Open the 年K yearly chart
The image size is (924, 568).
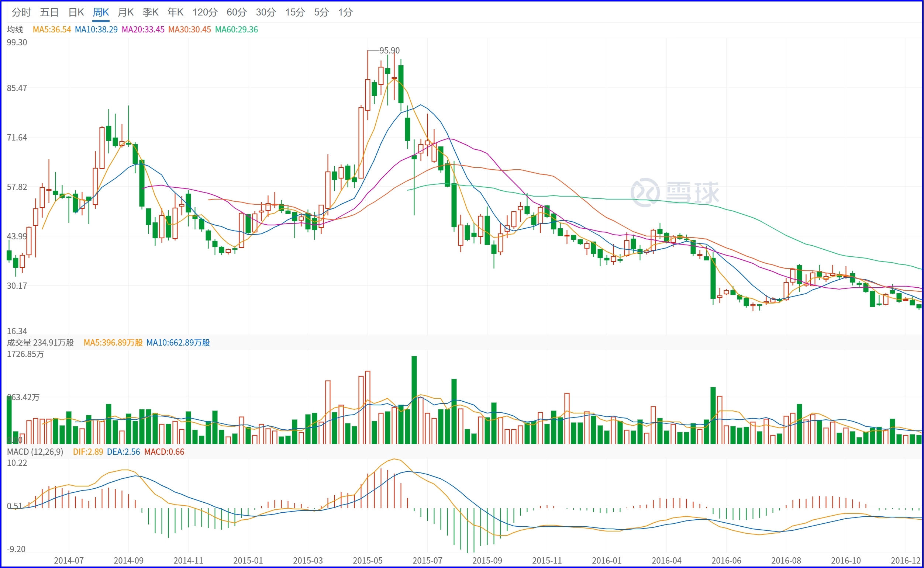coord(175,13)
